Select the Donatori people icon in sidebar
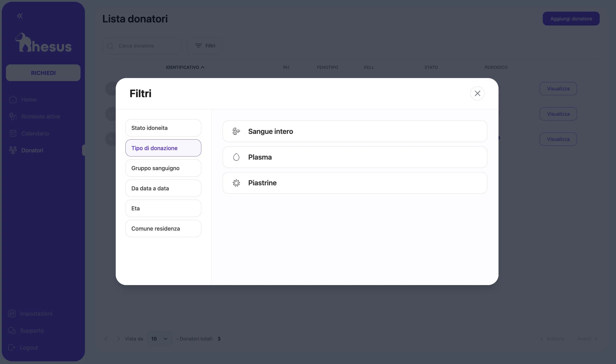The image size is (616, 364). pyautogui.click(x=13, y=150)
